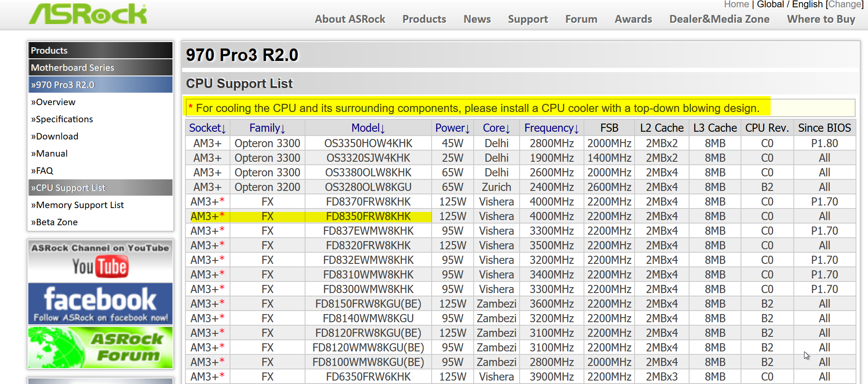Image resolution: width=868 pixels, height=384 pixels.
Task: Click the ASRock logo
Action: [x=88, y=14]
